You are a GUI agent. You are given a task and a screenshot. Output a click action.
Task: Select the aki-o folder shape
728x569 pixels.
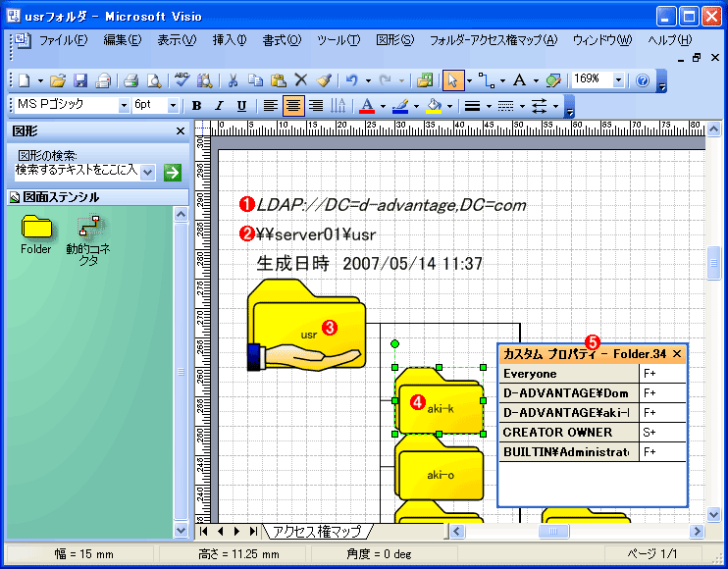coord(440,469)
